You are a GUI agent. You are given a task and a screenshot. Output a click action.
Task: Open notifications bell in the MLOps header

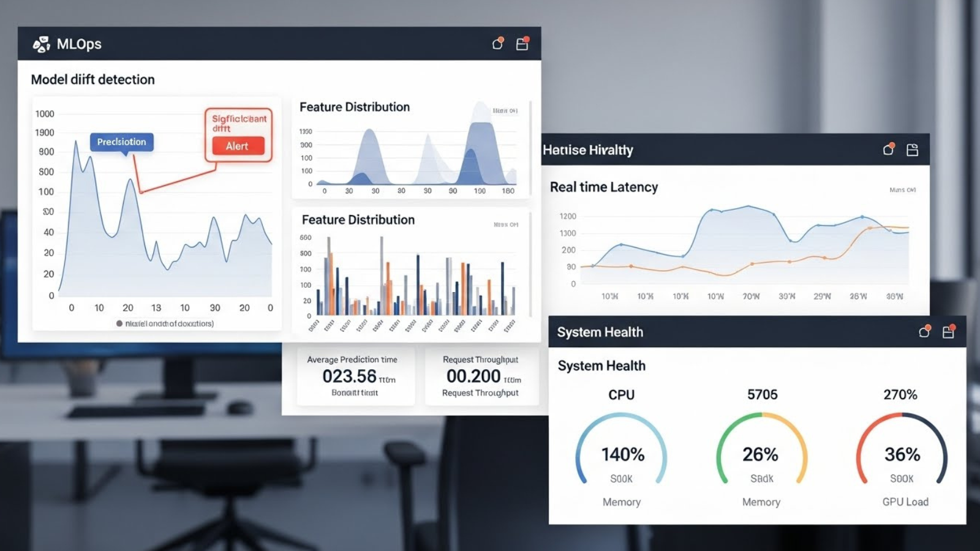click(496, 43)
